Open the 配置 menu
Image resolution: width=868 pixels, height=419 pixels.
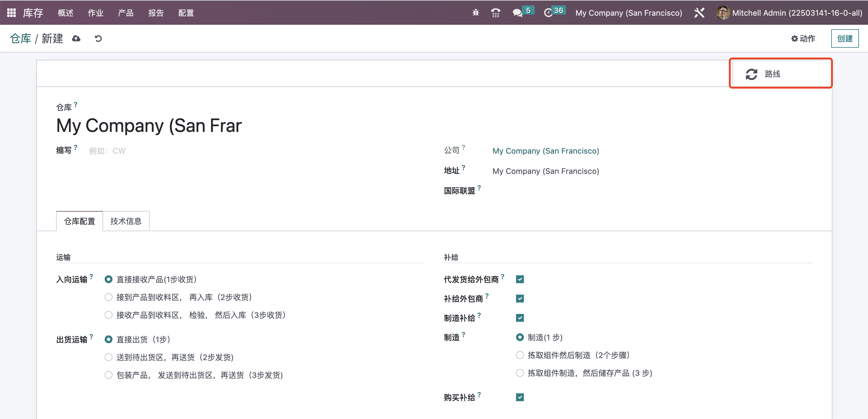(186, 13)
